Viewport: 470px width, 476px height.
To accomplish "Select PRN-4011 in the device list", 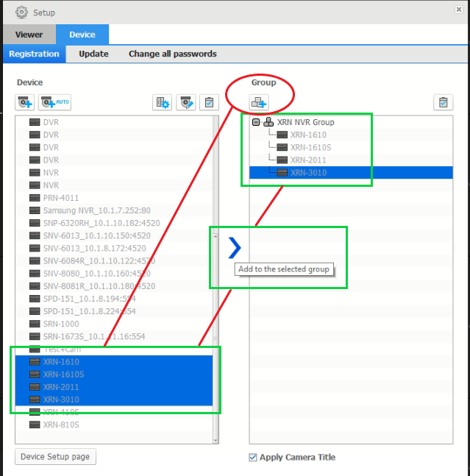I will [x=114, y=198].
